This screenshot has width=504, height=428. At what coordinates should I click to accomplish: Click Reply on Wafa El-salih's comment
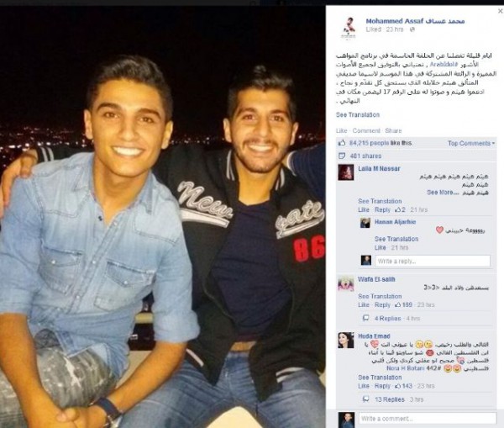click(x=382, y=304)
